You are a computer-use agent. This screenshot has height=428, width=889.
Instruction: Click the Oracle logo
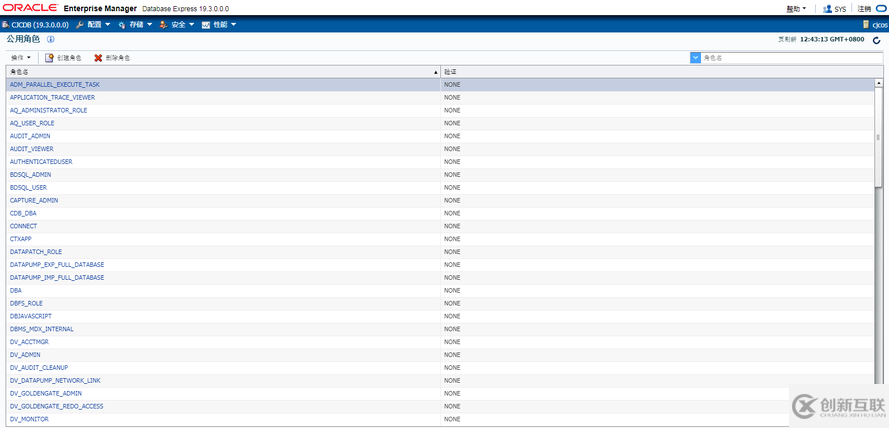tap(30, 8)
